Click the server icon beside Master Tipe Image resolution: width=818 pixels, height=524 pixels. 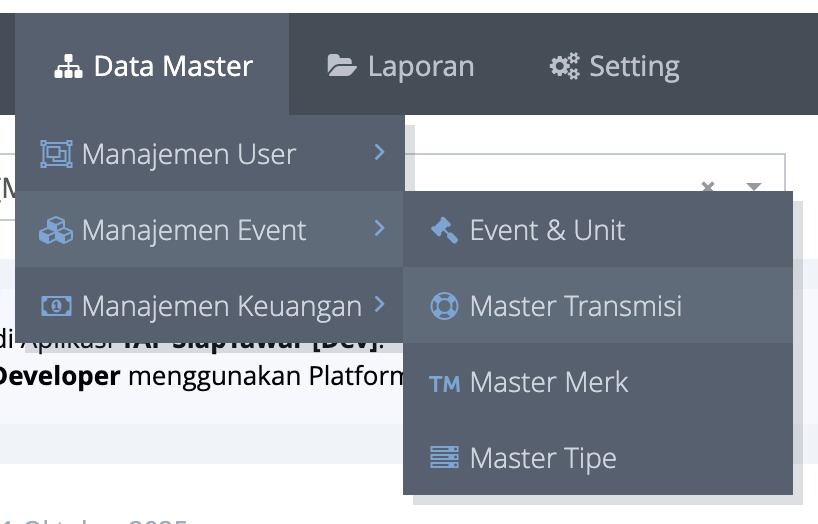click(x=444, y=458)
